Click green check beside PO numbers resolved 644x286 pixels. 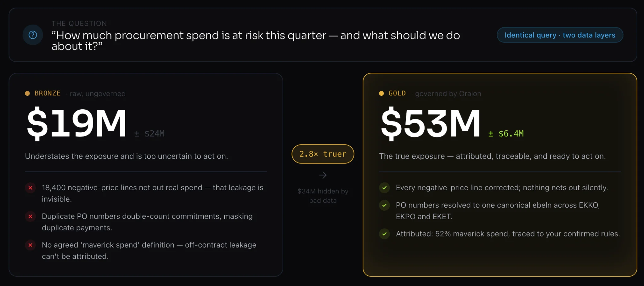point(384,205)
